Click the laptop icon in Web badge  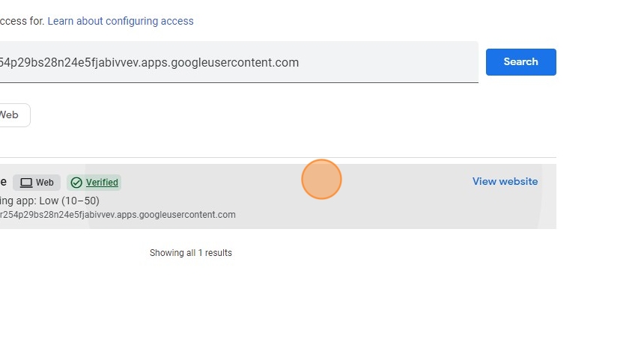26,183
